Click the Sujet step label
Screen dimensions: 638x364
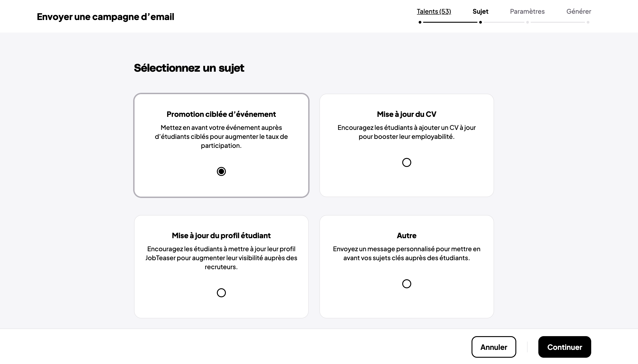tap(480, 11)
